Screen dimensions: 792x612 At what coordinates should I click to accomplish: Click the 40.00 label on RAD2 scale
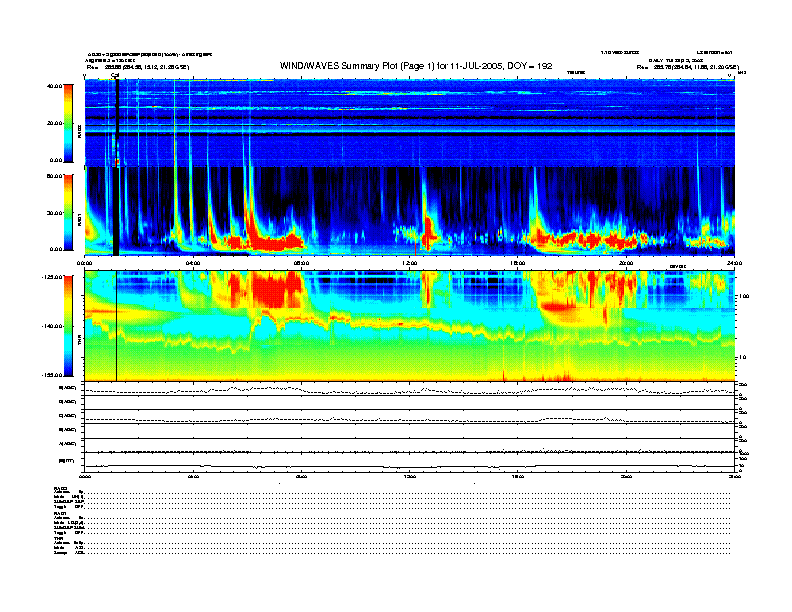point(54,86)
